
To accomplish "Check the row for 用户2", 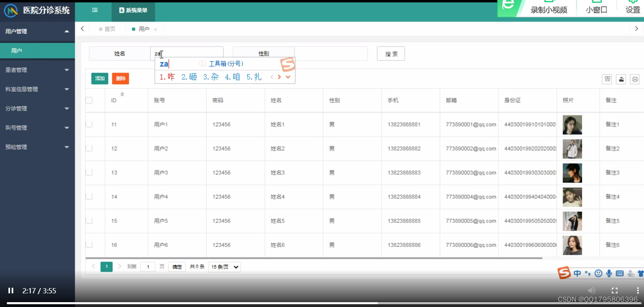I will pyautogui.click(x=89, y=148).
